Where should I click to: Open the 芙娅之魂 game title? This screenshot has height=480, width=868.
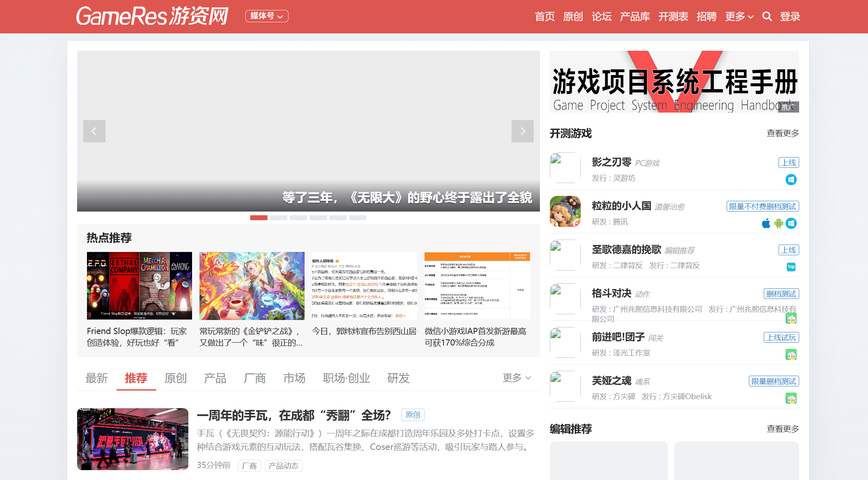(612, 381)
